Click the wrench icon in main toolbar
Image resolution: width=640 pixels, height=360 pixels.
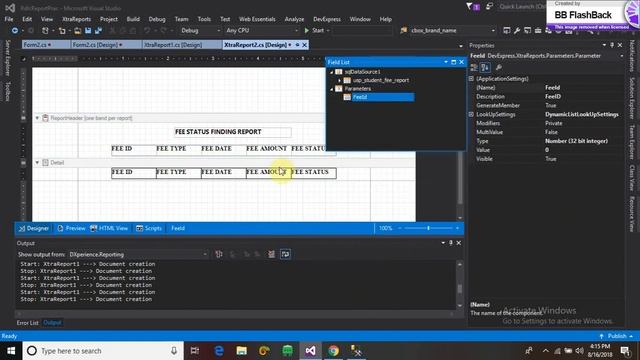[517, 31]
